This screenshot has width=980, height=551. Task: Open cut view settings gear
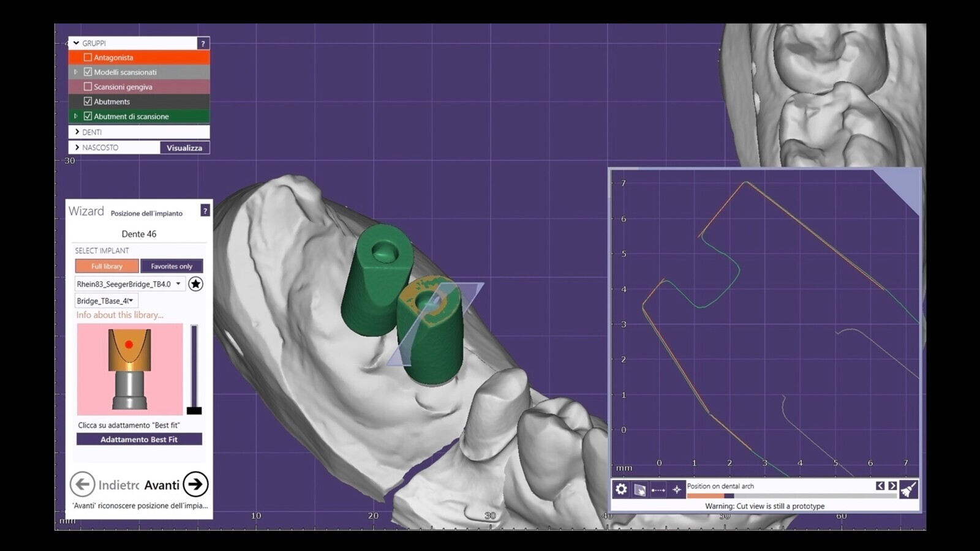pos(621,489)
